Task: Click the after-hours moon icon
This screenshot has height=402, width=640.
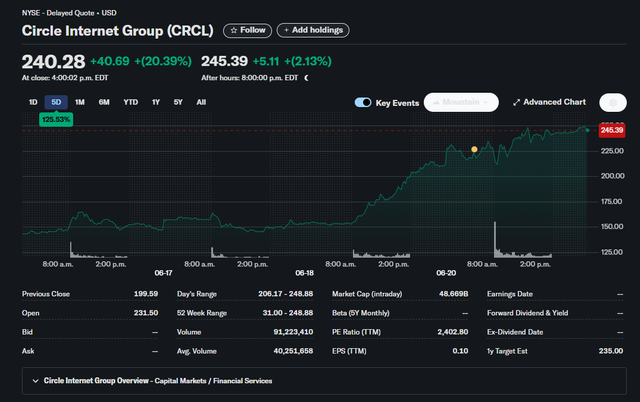Action: 307,78
